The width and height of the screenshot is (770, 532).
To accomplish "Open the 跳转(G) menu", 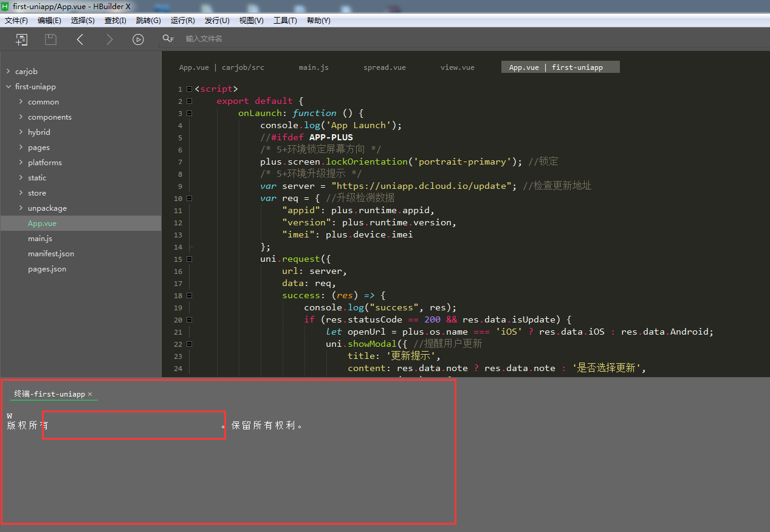I will tap(148, 21).
